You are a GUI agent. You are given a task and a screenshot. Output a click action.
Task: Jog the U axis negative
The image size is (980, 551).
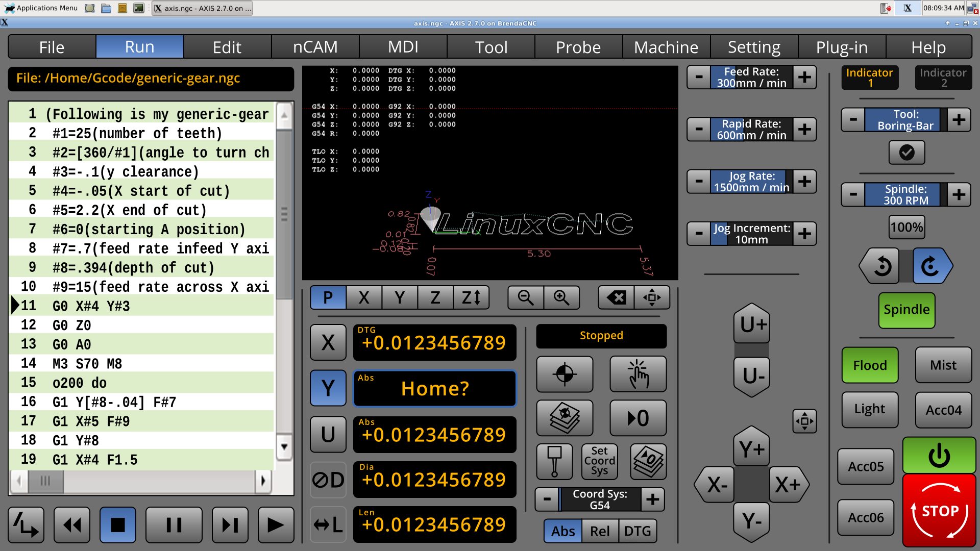click(x=752, y=376)
